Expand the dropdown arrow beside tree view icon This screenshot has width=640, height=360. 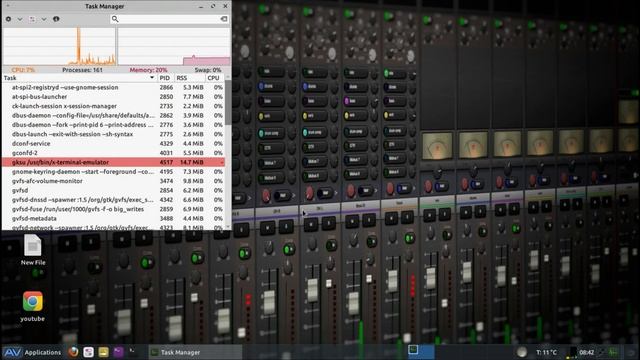(44, 19)
